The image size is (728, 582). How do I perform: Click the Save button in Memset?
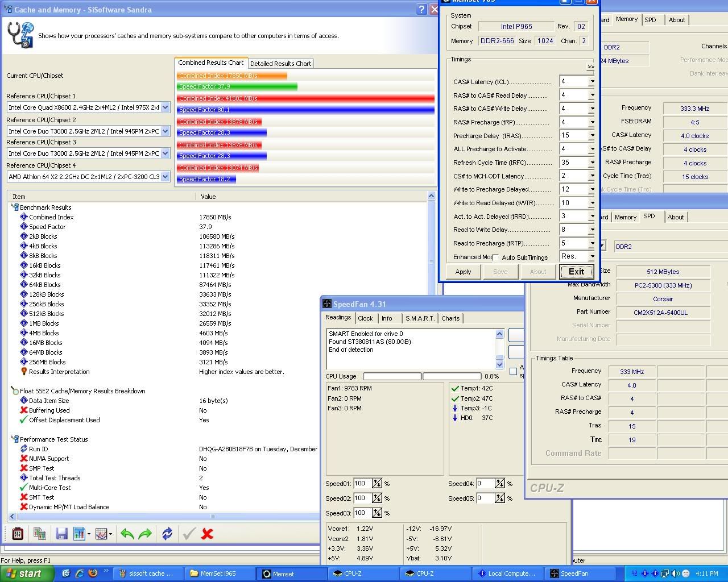(x=500, y=272)
